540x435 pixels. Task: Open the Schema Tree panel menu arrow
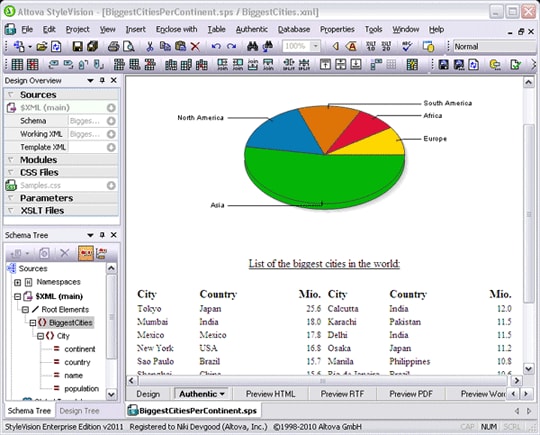coord(90,235)
